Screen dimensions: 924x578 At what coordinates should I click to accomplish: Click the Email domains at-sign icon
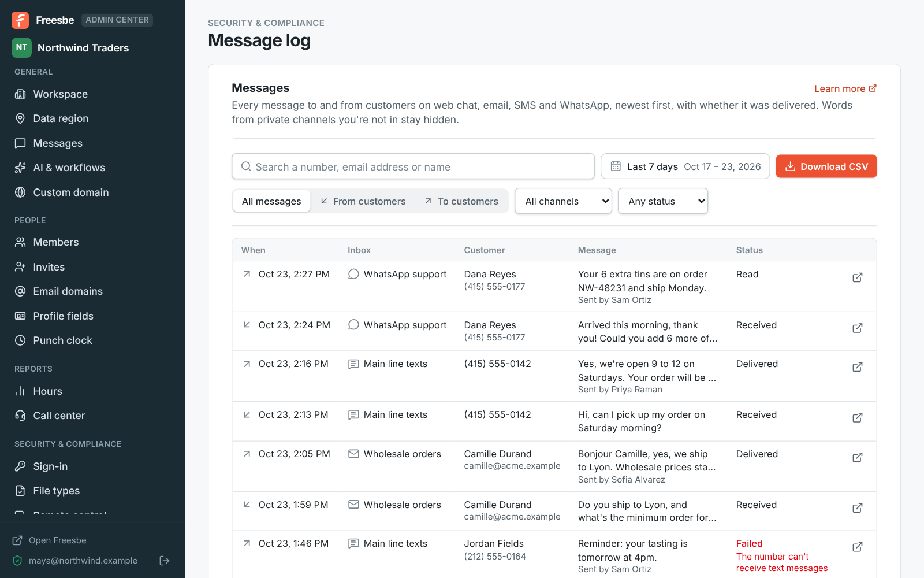[x=20, y=291]
